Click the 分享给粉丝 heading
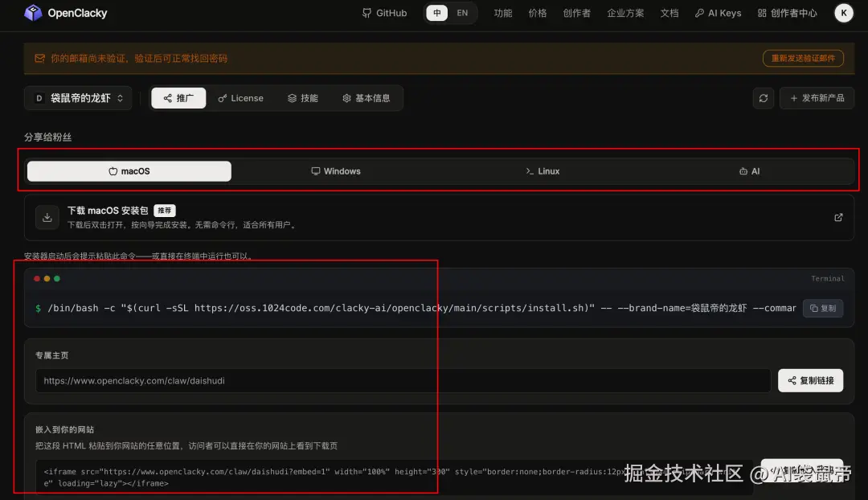Image resolution: width=868 pixels, height=500 pixels. 47,137
